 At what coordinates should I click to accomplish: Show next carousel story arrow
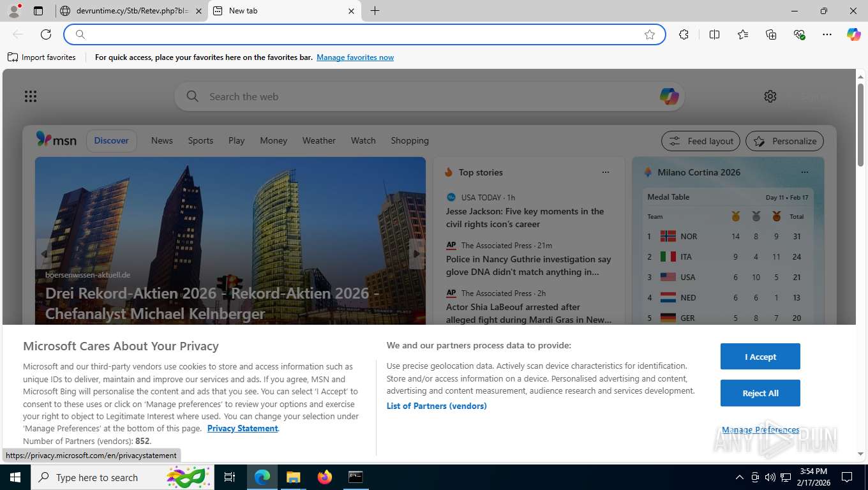point(417,254)
